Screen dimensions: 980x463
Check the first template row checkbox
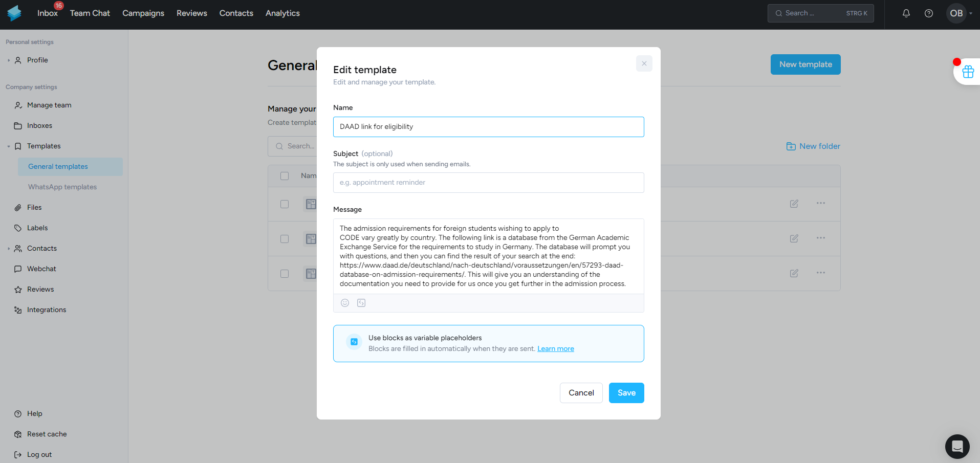click(285, 204)
